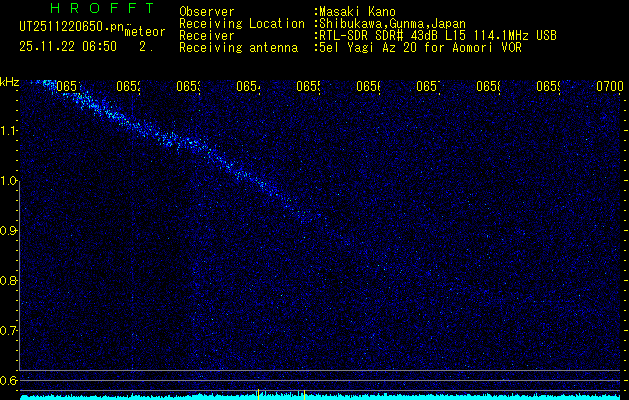Click the date stamp 25.11.22 06:50
629x400 pixels.
68,47
